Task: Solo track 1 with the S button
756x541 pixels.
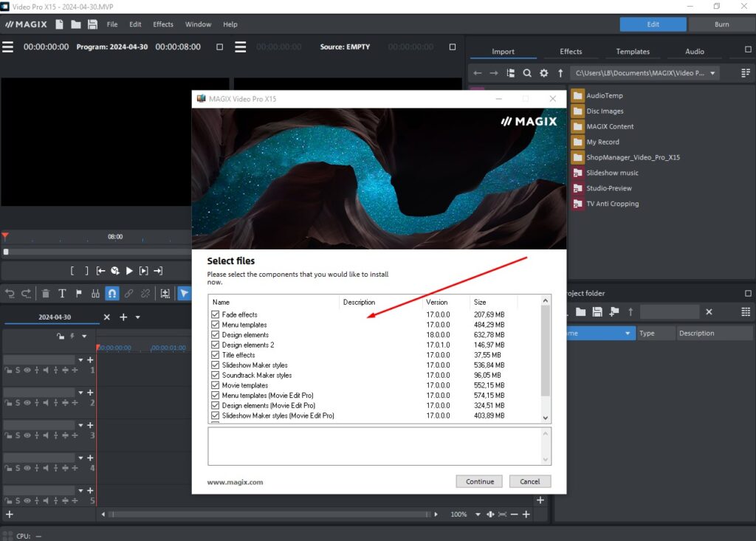Action: 18,370
